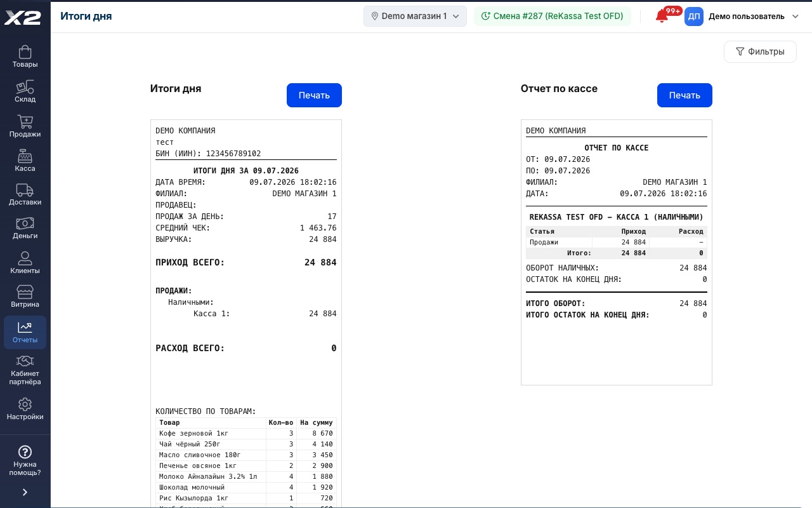
Task: Click the Продажи row in cash table
Action: coord(617,243)
